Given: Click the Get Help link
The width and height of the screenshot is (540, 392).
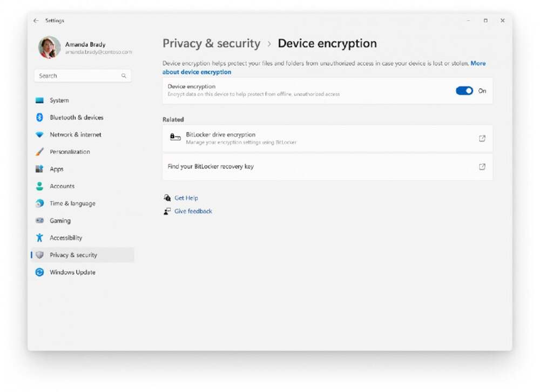Looking at the screenshot, I should 186,198.
